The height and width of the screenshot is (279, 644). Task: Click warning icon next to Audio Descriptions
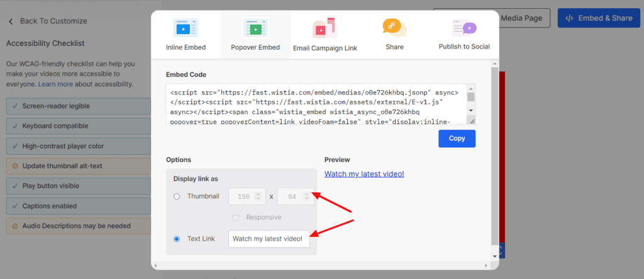point(15,226)
